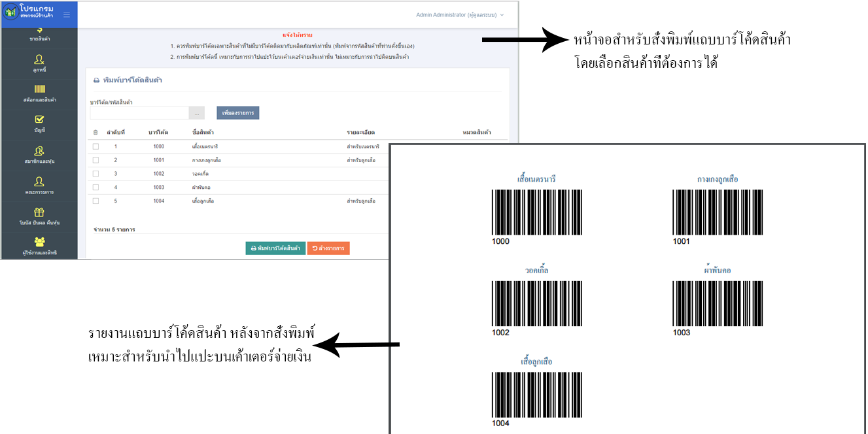Click the บาร์โค้ด column header
The width and height of the screenshot is (868, 434).
coord(158,133)
